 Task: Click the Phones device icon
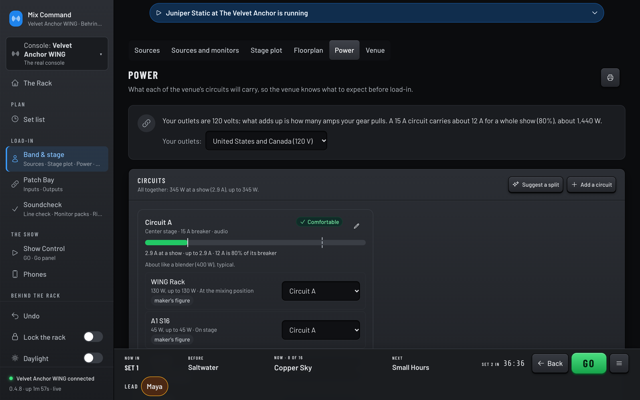[x=15, y=274]
